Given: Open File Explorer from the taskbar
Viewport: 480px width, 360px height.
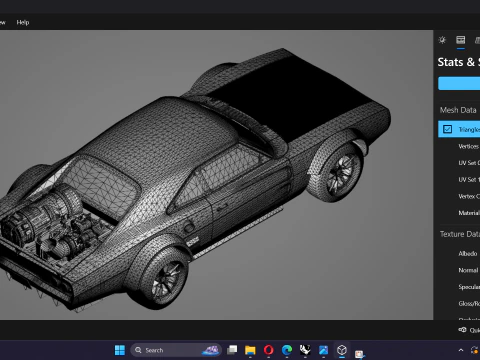Looking at the screenshot, I should 250,350.
